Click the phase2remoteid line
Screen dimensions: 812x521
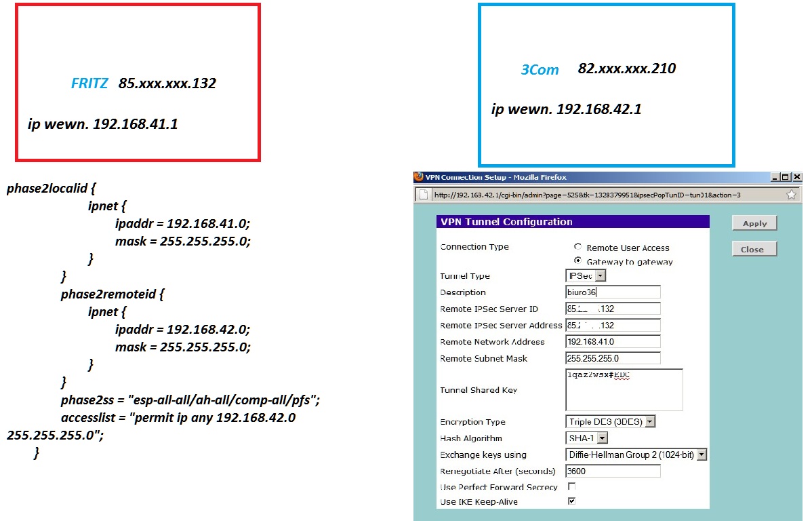(113, 294)
